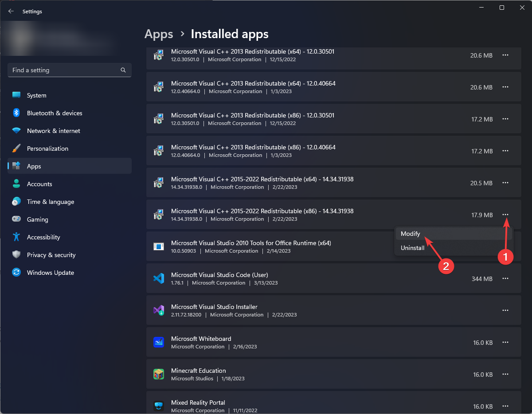Go to Gaming settings
The image size is (532, 414).
70,219
